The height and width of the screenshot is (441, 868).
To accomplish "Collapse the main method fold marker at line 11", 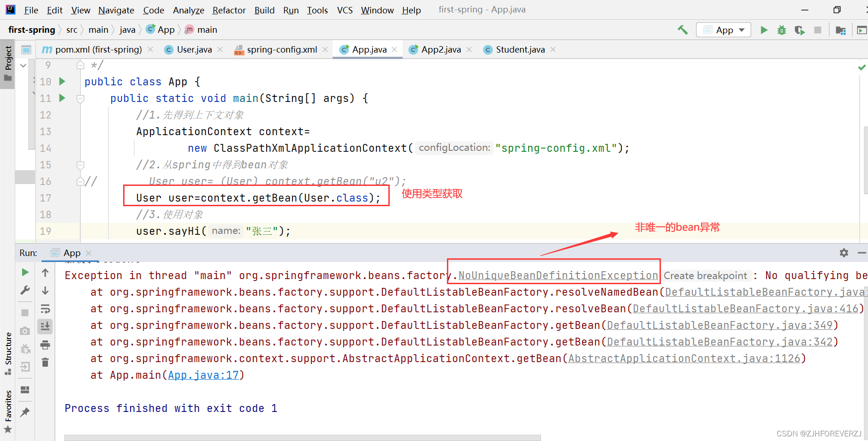I will 80,99.
